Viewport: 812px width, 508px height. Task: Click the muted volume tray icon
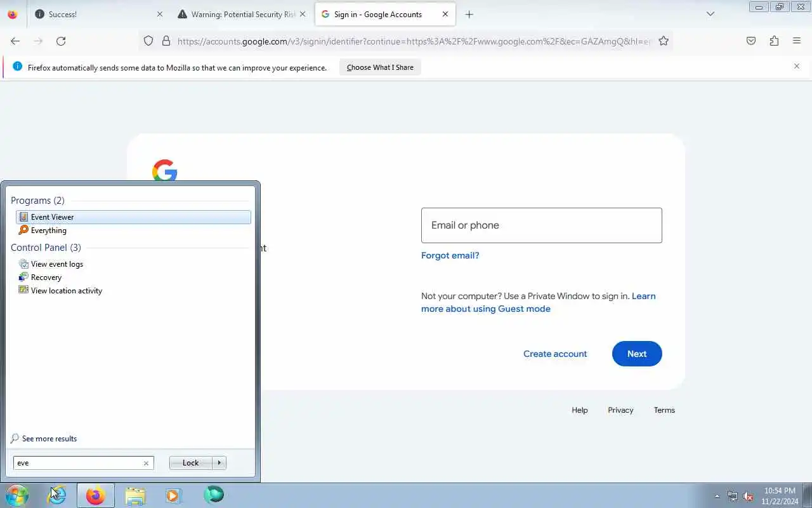click(748, 496)
